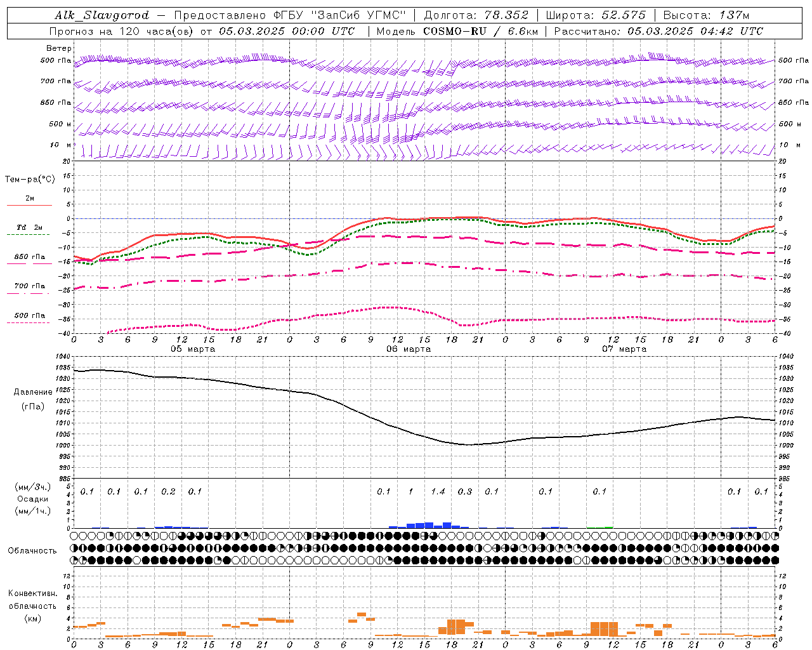
Task: Click the 700 гПа temperature legend entry
Action: tap(30, 286)
